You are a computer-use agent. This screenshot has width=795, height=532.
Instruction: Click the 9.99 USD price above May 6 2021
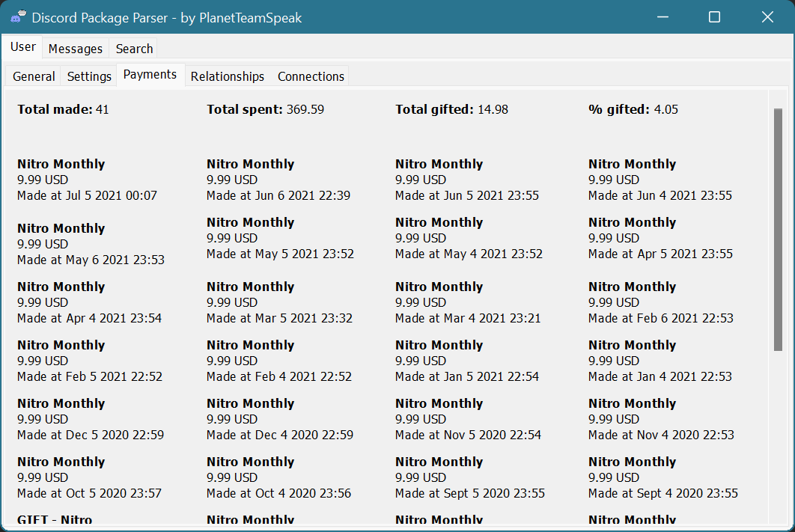pyautogui.click(x=43, y=244)
